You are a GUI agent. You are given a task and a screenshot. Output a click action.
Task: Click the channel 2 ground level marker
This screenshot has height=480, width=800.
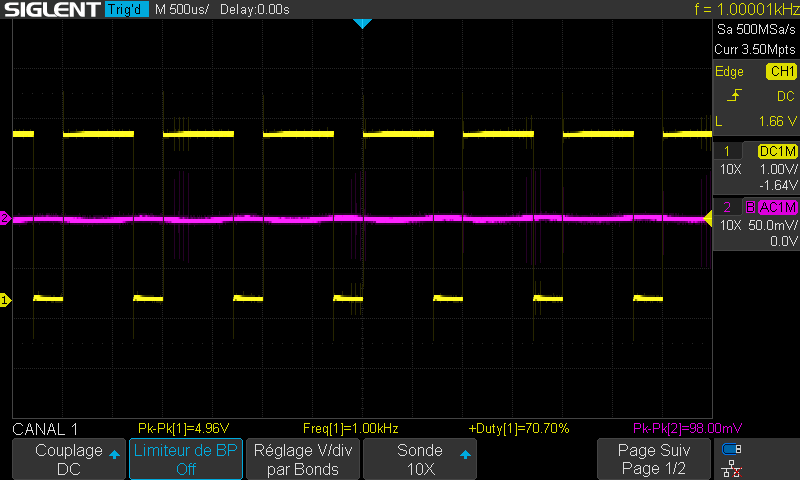pos(5,218)
